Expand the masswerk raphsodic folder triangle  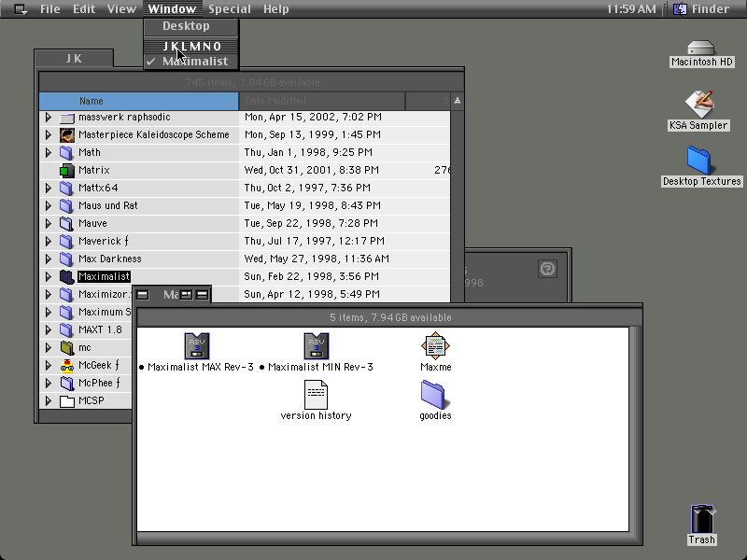click(x=49, y=118)
